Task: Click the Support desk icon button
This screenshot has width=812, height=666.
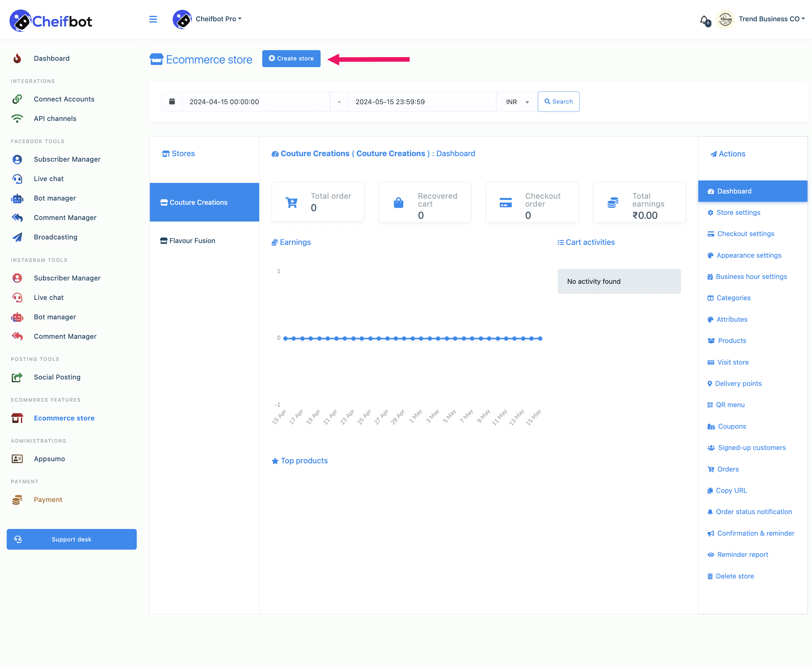Action: click(18, 539)
